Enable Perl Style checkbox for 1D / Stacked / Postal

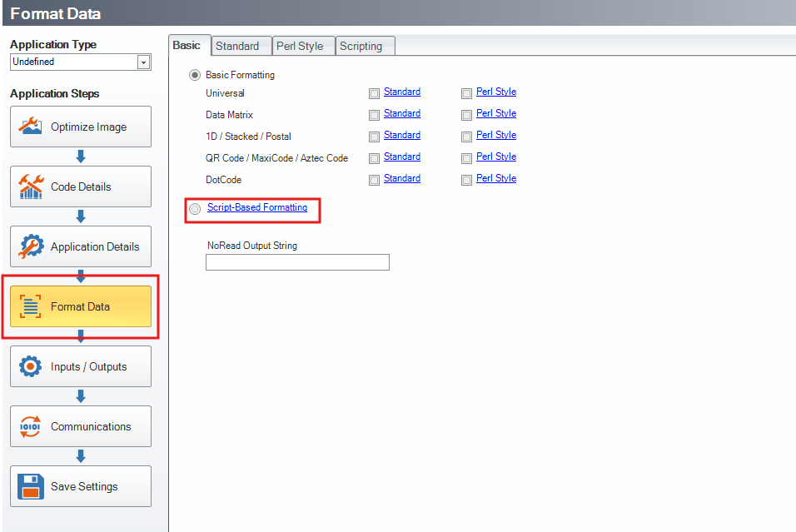466,137
